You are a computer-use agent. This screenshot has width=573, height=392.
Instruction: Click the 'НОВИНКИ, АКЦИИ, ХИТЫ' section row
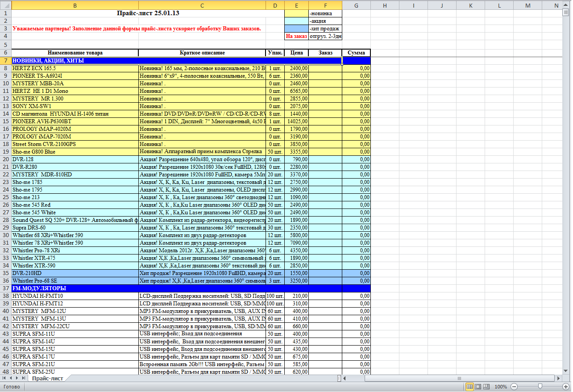click(x=177, y=60)
